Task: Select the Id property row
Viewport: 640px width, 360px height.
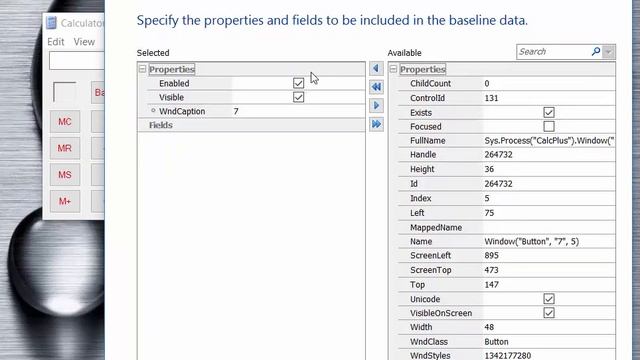Action: point(507,184)
